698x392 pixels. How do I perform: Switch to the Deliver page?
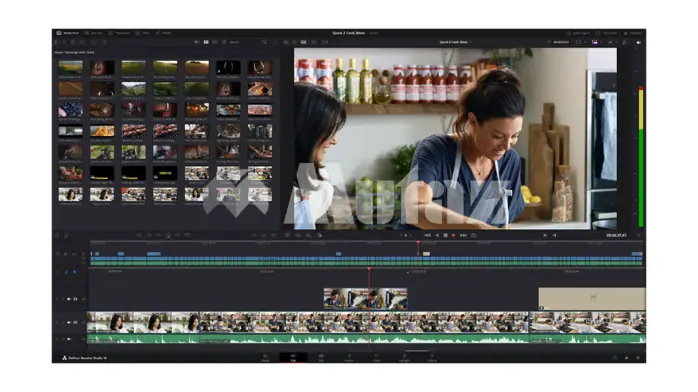click(432, 357)
